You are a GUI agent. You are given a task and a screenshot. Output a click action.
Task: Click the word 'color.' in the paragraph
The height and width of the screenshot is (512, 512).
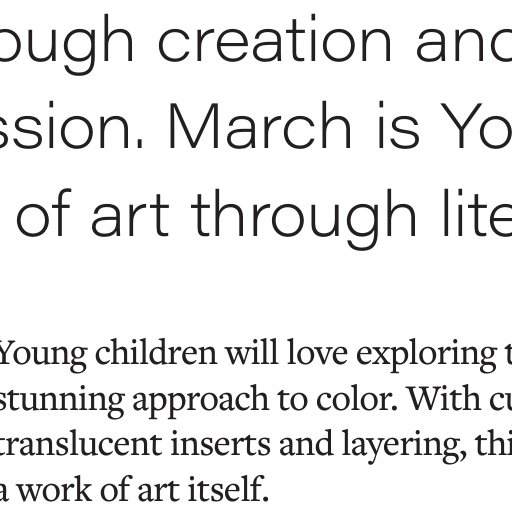click(357, 398)
